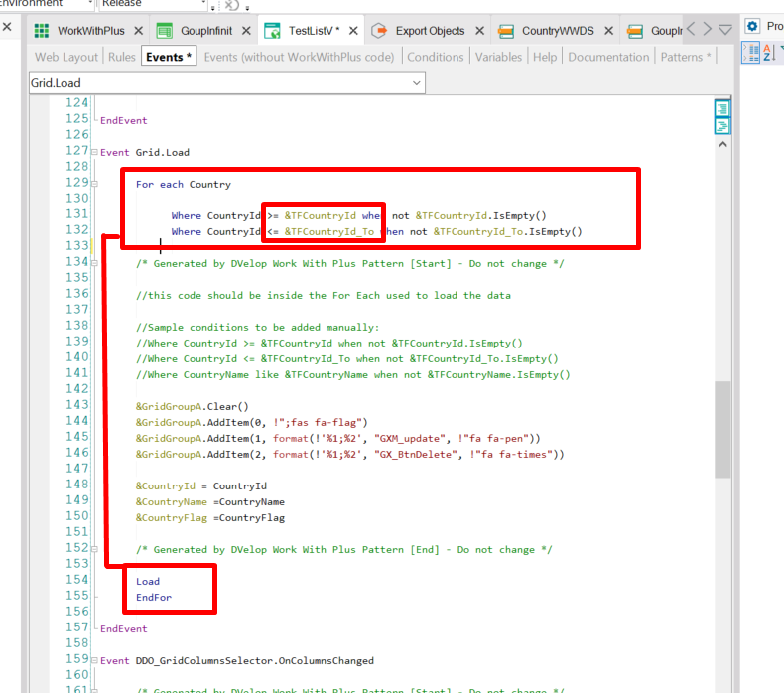784x693 pixels.
Task: Switch to the CountryWWDS document tab
Action: pyautogui.click(x=558, y=31)
